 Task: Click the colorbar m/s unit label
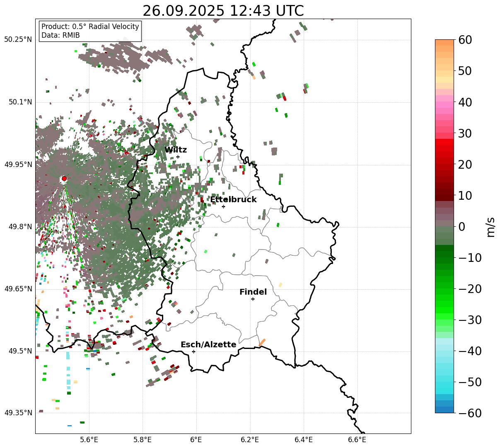click(x=490, y=227)
